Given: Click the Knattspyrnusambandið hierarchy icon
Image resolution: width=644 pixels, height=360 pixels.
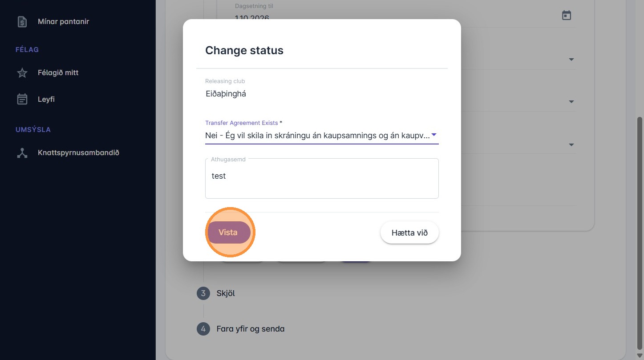Looking at the screenshot, I should pyautogui.click(x=22, y=153).
